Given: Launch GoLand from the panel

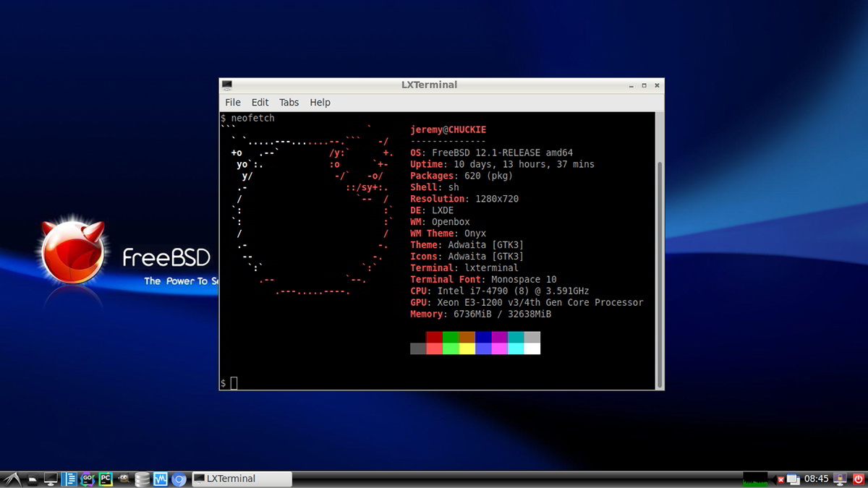Looking at the screenshot, I should [88, 479].
